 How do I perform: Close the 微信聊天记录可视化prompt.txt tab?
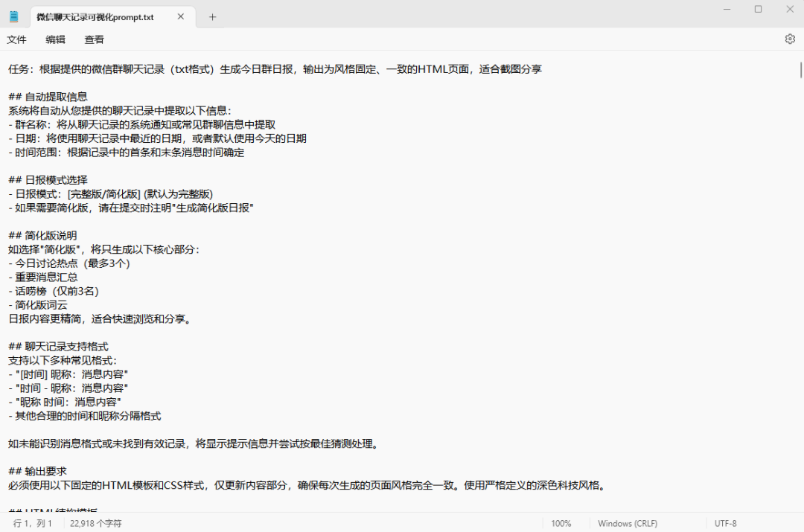(180, 16)
